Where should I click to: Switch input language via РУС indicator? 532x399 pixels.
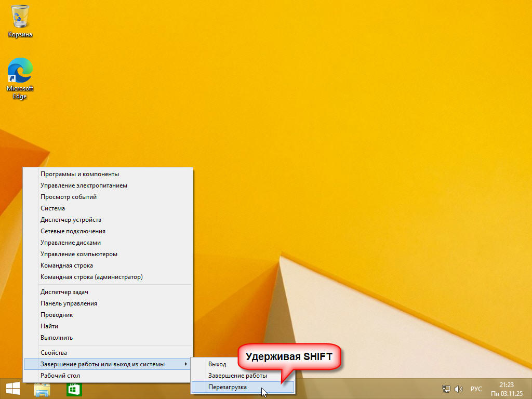pos(476,389)
